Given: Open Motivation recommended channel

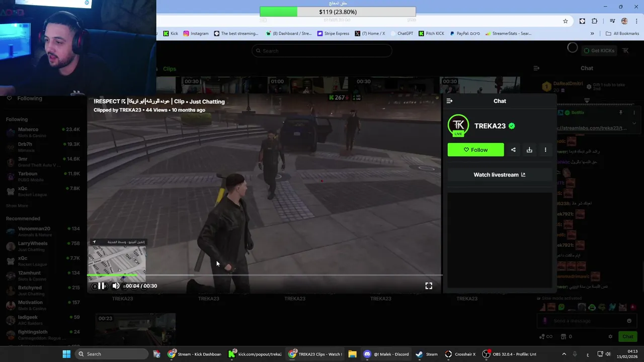Looking at the screenshot, I should 43,305.
